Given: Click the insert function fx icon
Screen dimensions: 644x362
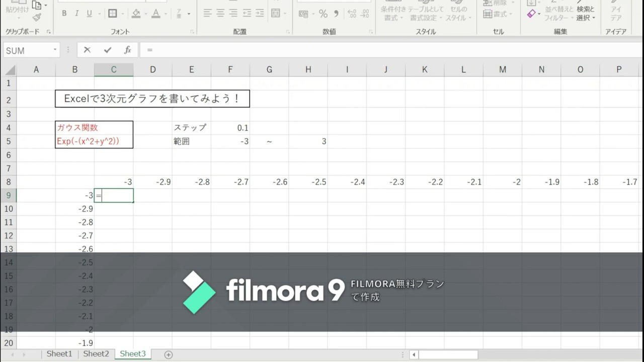Looking at the screenshot, I should (128, 50).
